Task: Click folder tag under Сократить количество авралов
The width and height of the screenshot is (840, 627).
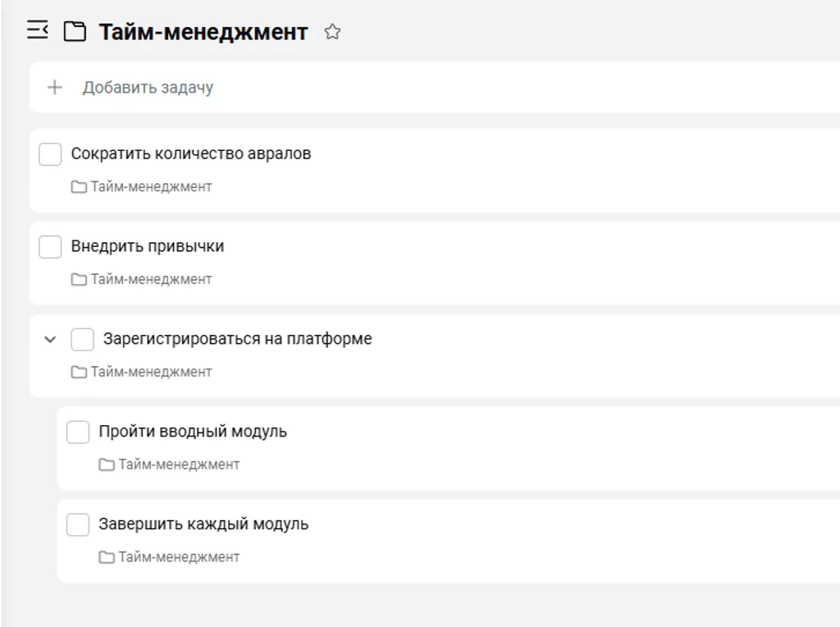Action: tap(141, 186)
